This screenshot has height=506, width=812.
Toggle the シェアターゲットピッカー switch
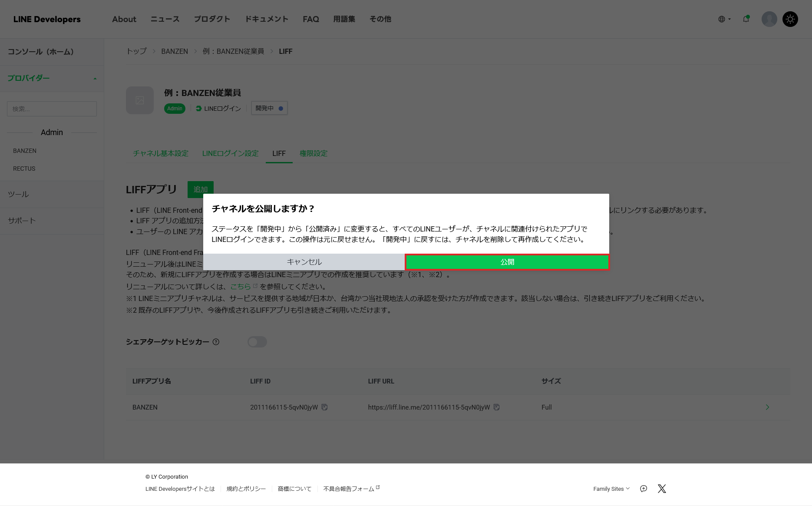point(257,342)
